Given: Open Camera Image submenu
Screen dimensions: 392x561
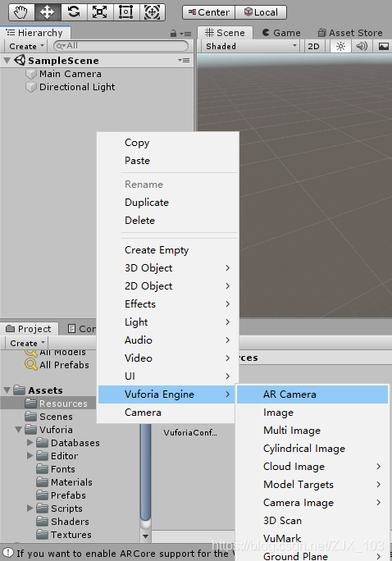Looking at the screenshot, I should (x=312, y=502).
